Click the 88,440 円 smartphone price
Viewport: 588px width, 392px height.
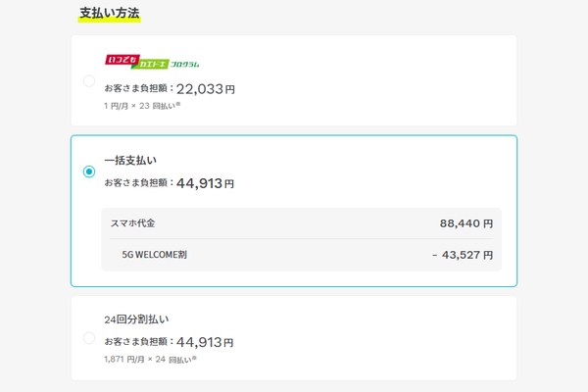(466, 223)
